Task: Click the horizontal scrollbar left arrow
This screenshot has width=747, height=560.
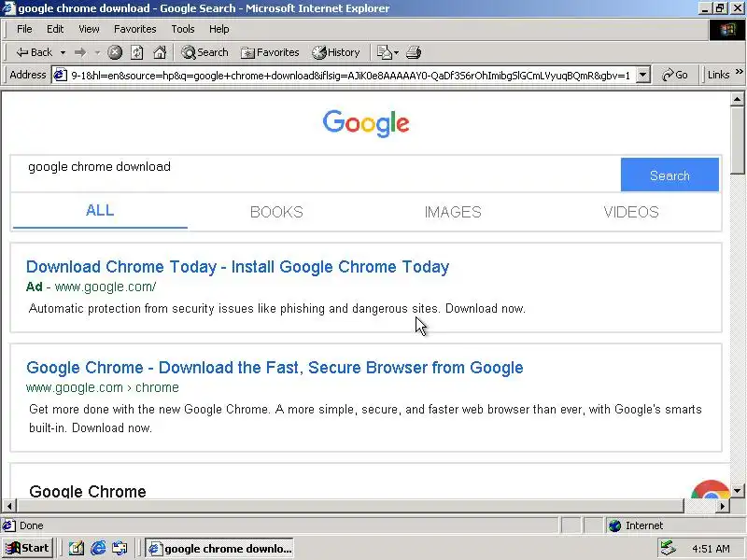Action: pos(8,506)
